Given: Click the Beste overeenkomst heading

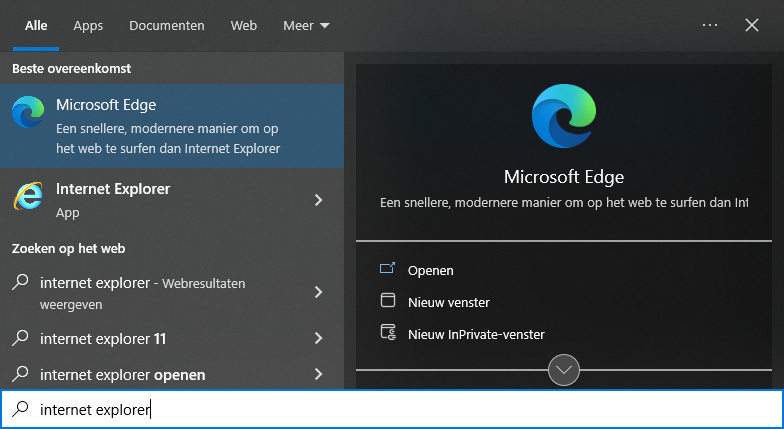Looking at the screenshot, I should (72, 68).
